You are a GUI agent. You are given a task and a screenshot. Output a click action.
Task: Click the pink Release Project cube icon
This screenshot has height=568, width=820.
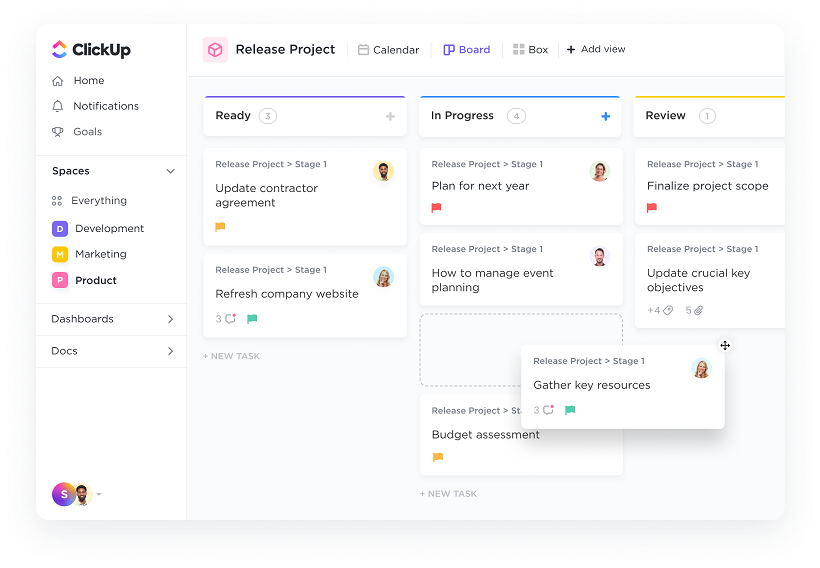215,49
